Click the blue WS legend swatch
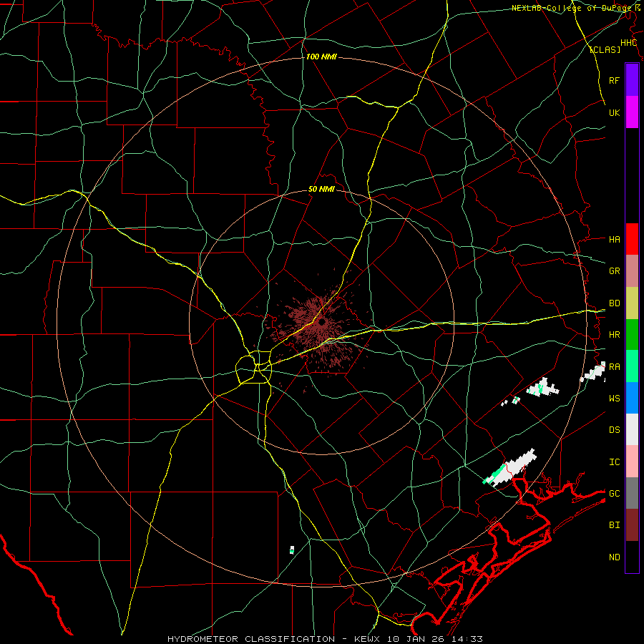This screenshot has width=644, height=644. pos(632,398)
